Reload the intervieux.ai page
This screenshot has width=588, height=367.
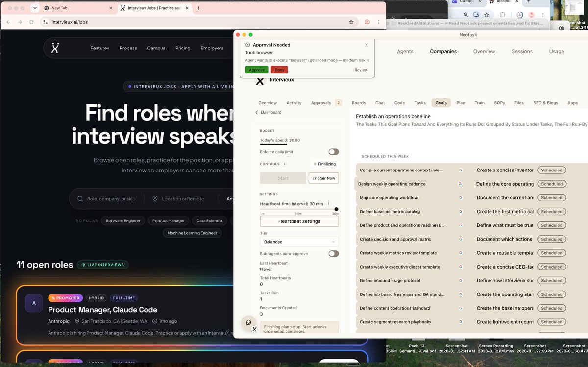tap(32, 22)
